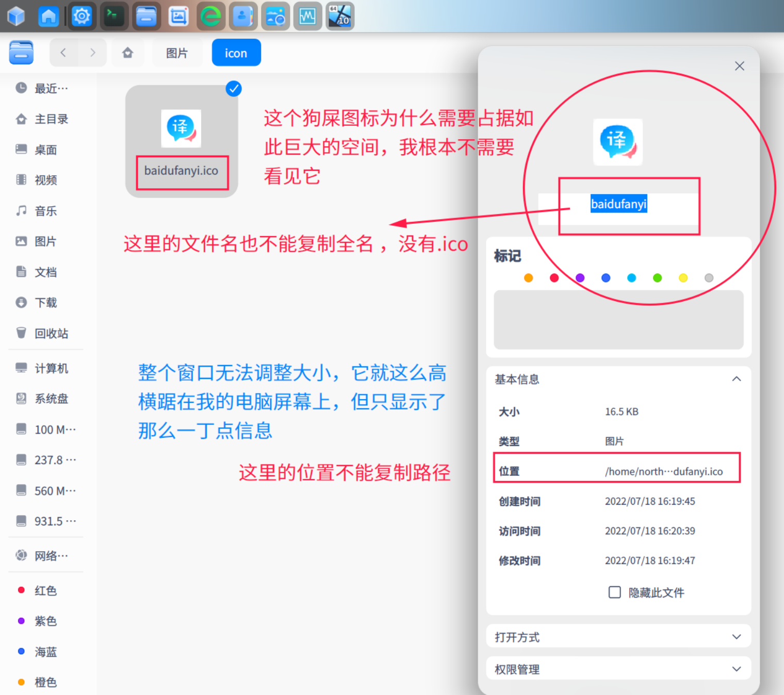
Task: Apply the gray tag color dot
Action: pos(709,278)
